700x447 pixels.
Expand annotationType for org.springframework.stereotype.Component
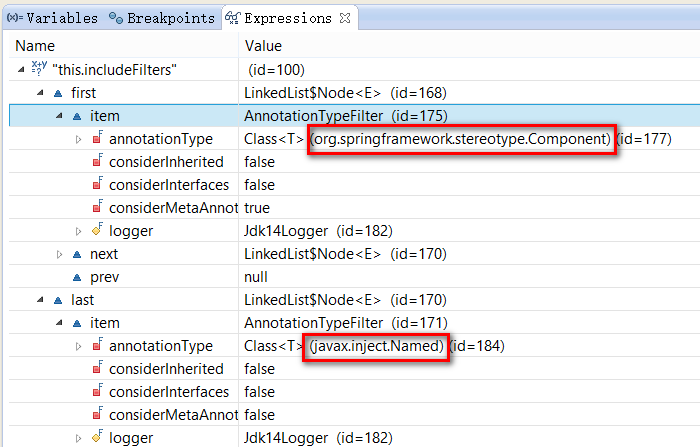tap(79, 139)
